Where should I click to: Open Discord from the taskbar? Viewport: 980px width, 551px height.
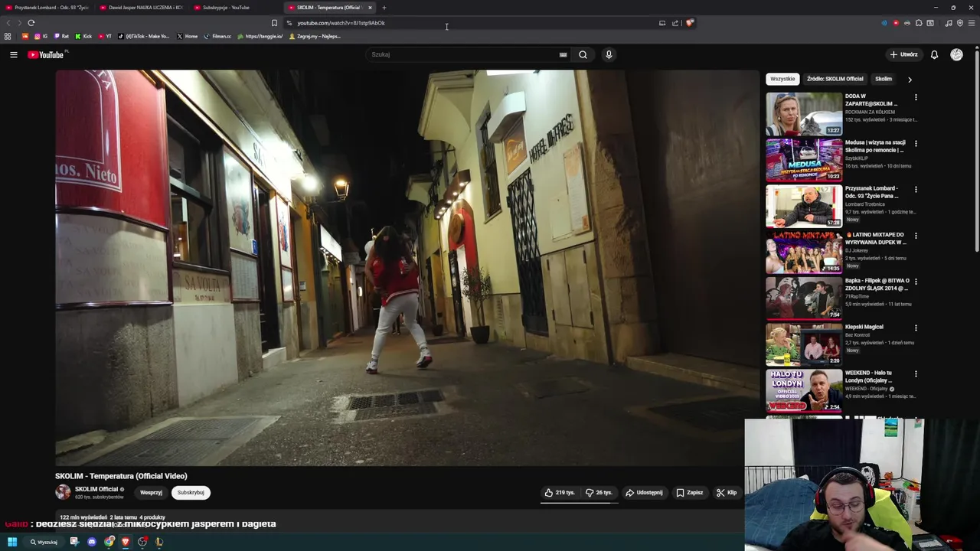click(92, 542)
